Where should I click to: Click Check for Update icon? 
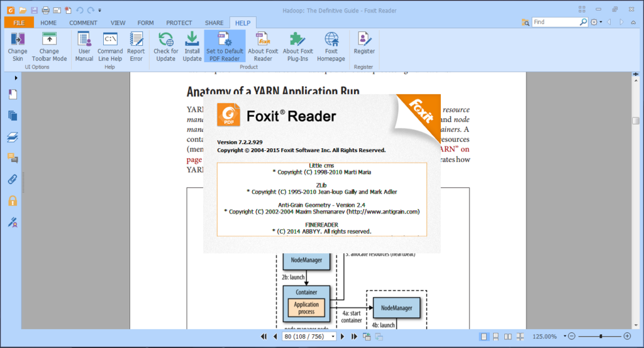[x=166, y=46]
